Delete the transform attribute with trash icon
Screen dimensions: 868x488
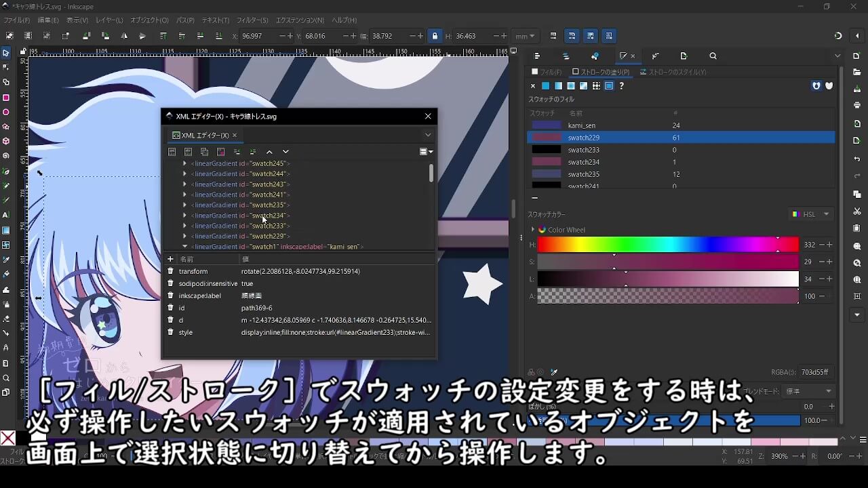click(171, 271)
